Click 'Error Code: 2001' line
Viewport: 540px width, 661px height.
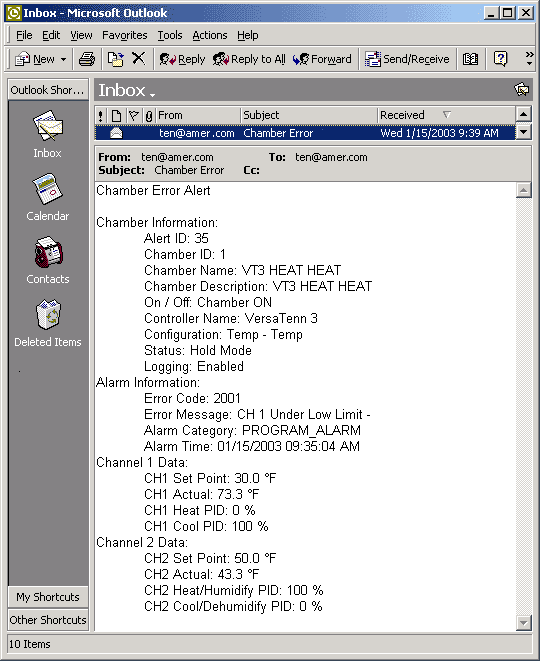pos(192,398)
